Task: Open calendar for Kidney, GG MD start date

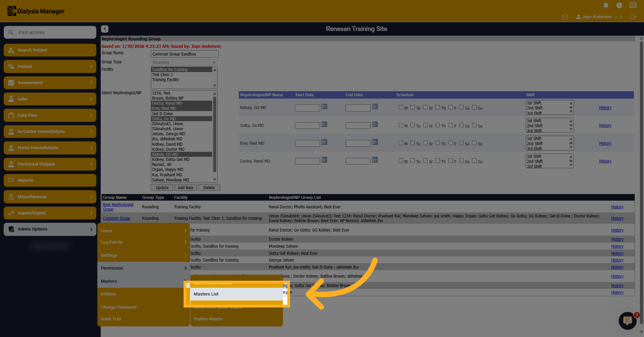Action: 324,107
